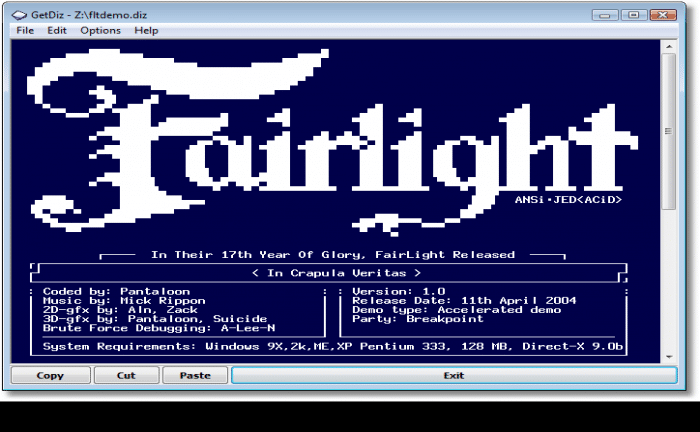Minimize the GetDiz window
Viewport: 700px width, 432px height.
tap(605, 15)
